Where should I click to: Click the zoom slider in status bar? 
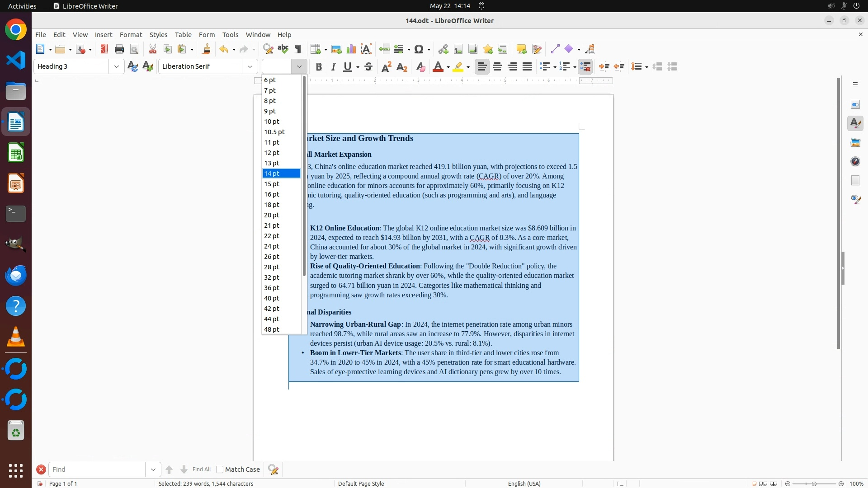pos(814,484)
